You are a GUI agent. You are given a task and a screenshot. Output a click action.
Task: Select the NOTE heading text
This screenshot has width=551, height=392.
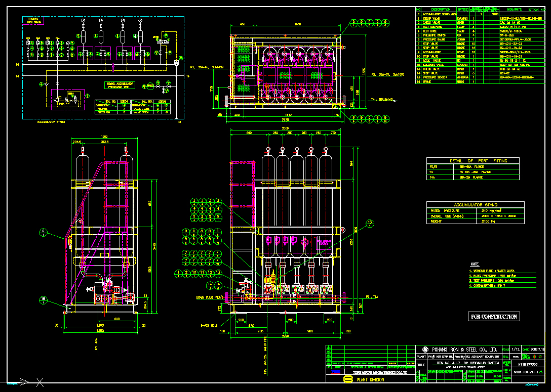(x=475, y=265)
